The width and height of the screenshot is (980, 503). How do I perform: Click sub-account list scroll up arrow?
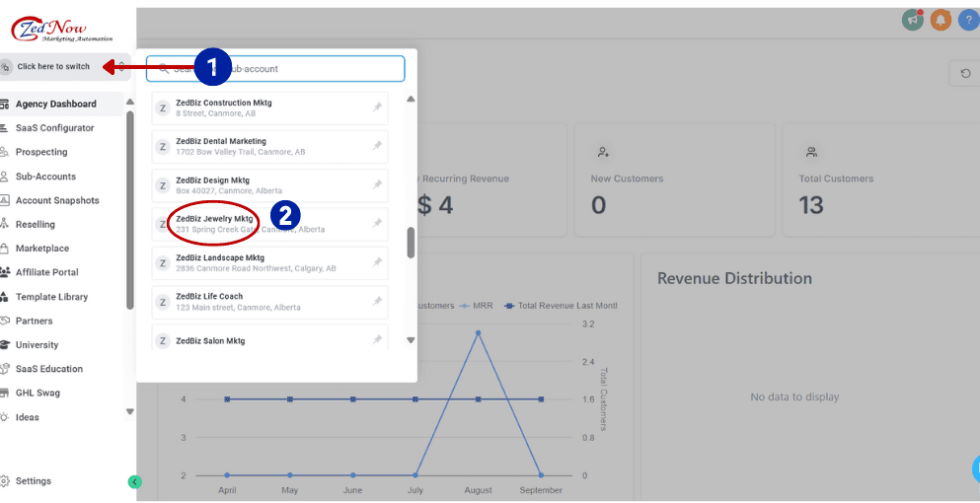pos(411,99)
